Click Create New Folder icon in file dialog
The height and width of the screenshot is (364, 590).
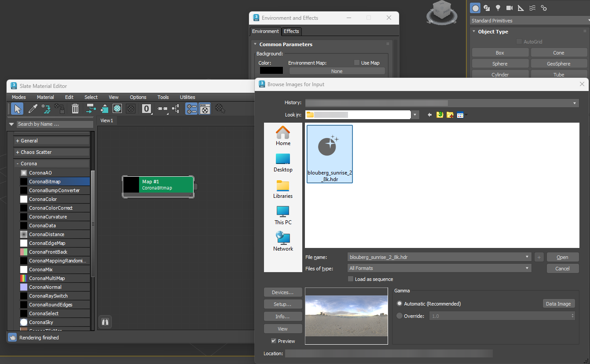(450, 115)
